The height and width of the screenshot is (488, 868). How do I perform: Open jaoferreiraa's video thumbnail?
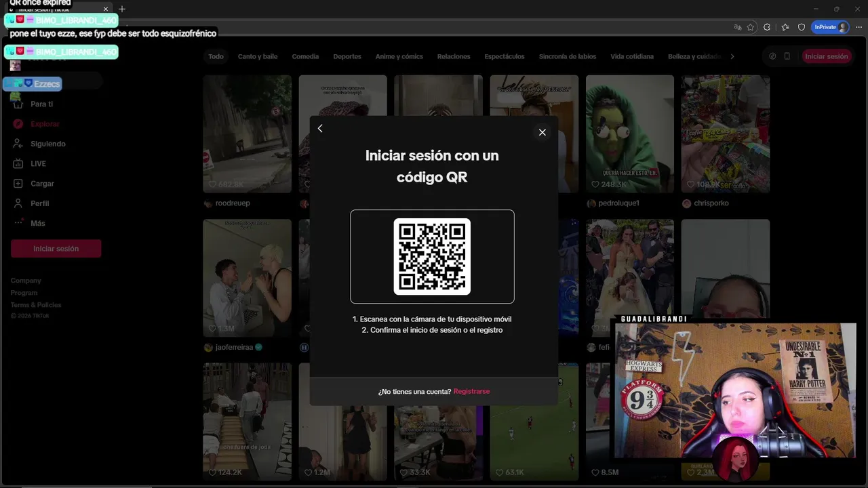[248, 278]
